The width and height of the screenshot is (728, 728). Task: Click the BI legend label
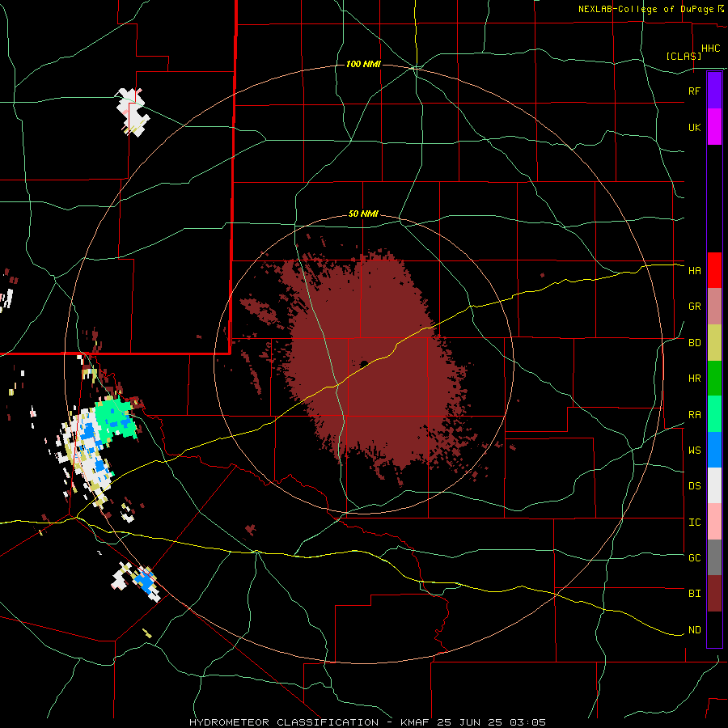point(694,594)
